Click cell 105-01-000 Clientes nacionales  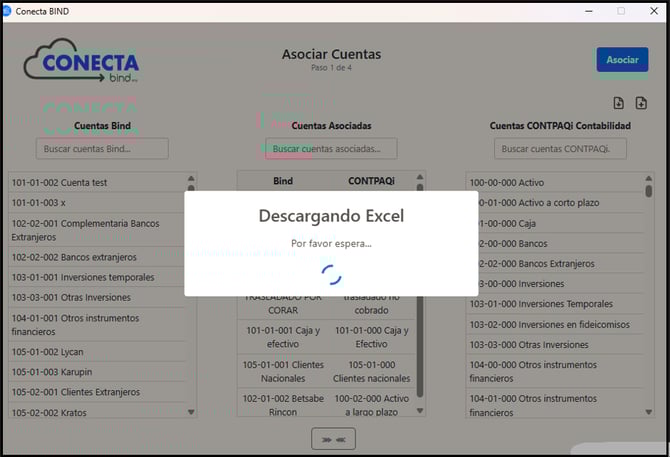[x=371, y=371]
